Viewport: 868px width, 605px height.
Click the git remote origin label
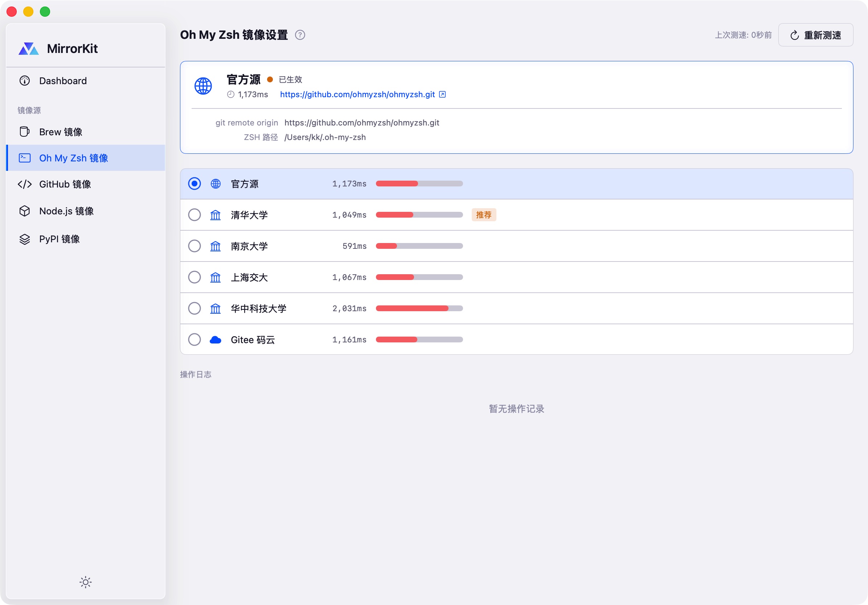[247, 123]
